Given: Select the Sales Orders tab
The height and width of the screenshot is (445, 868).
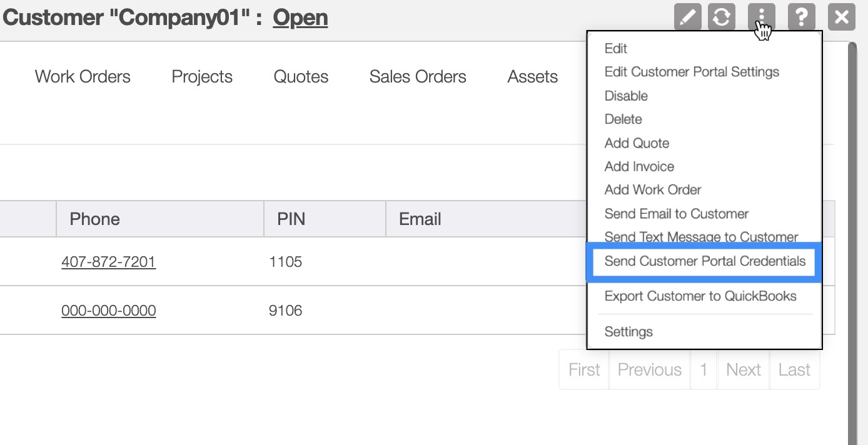Looking at the screenshot, I should coord(418,77).
